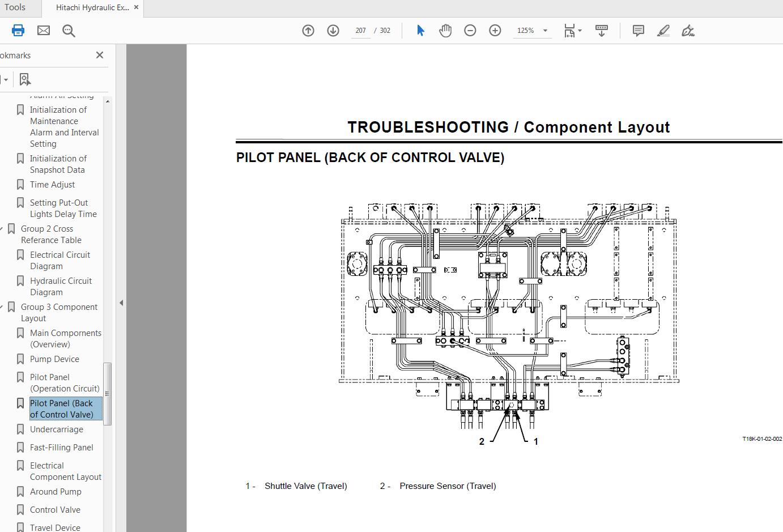Collapse the Group 3 Component Layout node
The width and height of the screenshot is (783, 532).
2,307
